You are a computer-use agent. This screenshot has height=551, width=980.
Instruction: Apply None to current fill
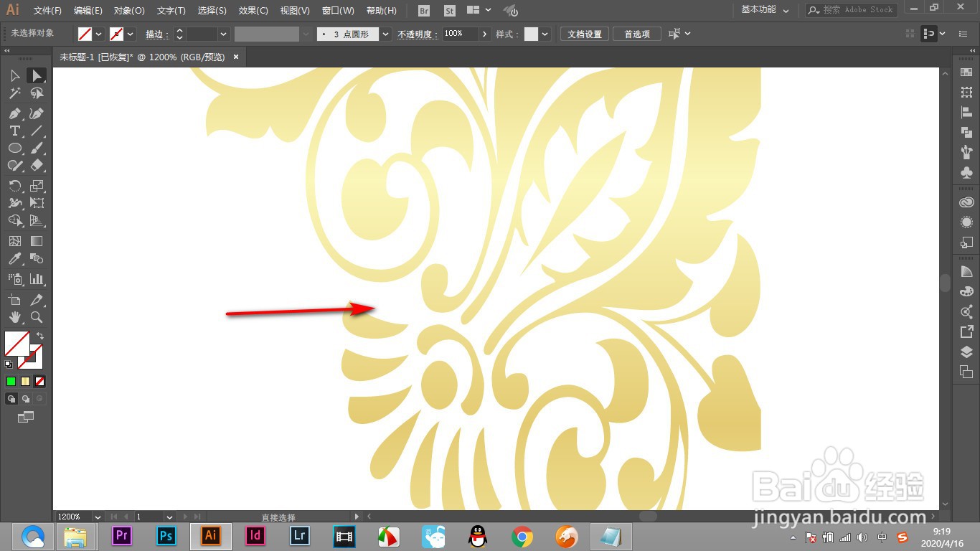(40, 382)
